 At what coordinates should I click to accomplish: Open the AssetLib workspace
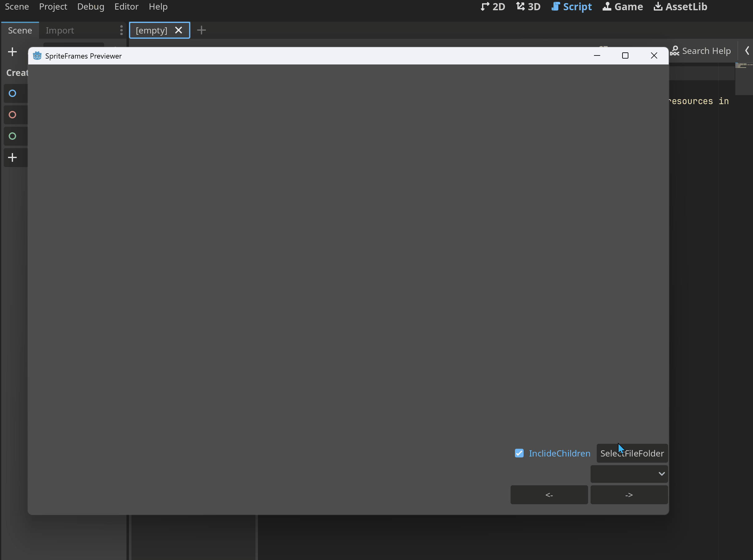pyautogui.click(x=680, y=7)
